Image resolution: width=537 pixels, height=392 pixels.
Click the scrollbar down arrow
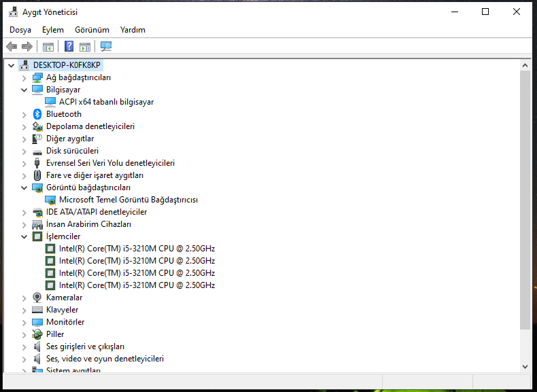tap(525, 367)
